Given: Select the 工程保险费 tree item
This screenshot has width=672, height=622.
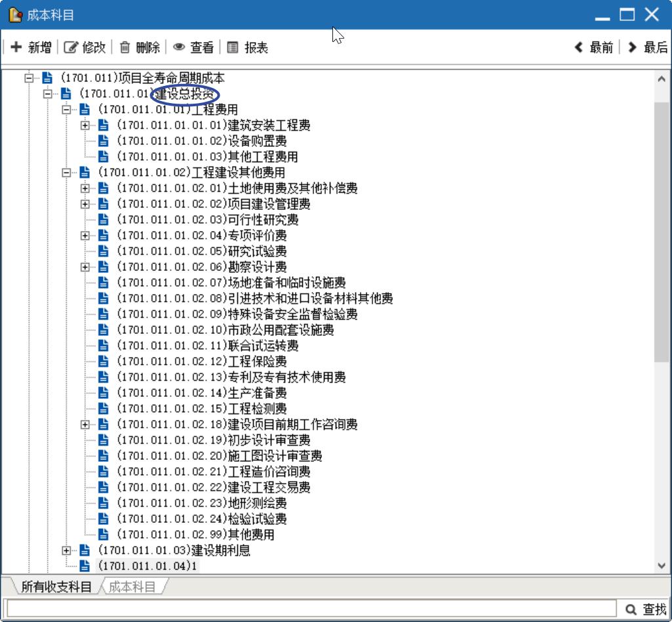Looking at the screenshot, I should [x=256, y=362].
